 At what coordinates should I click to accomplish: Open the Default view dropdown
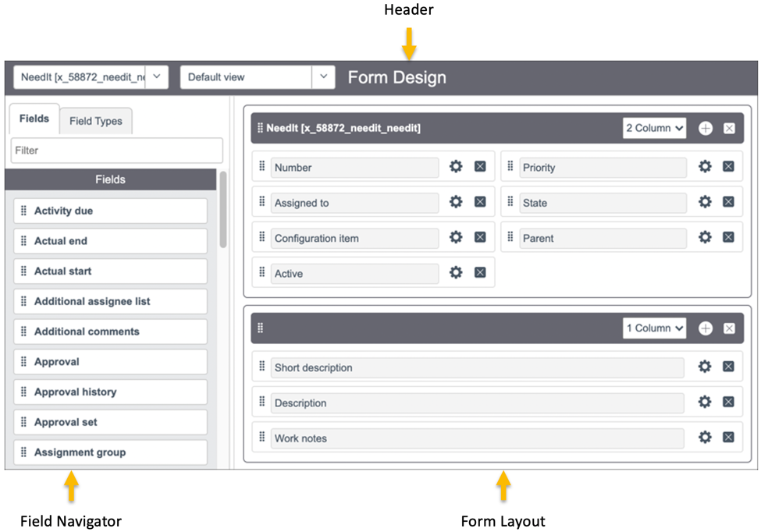pos(323,76)
